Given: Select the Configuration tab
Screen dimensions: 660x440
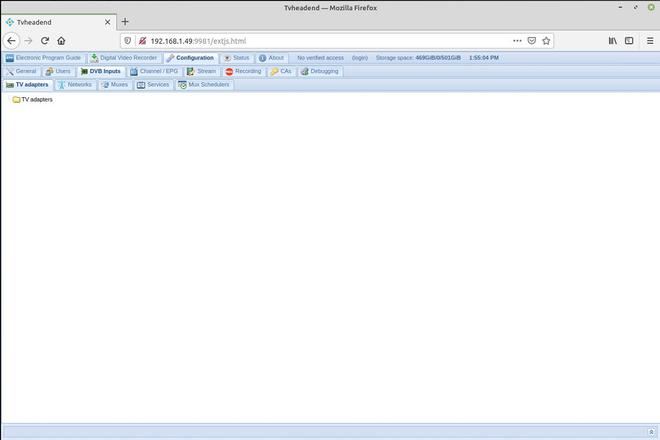Looking at the screenshot, I should (x=190, y=58).
